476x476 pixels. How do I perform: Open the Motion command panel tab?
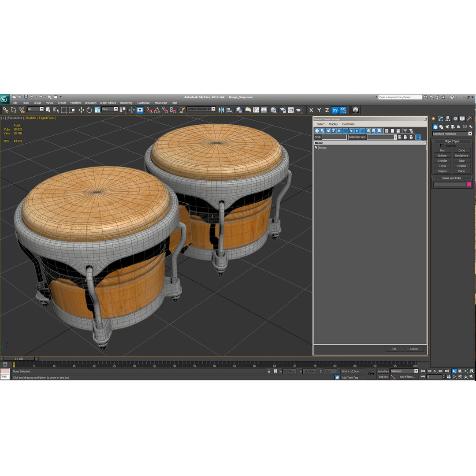point(455,119)
